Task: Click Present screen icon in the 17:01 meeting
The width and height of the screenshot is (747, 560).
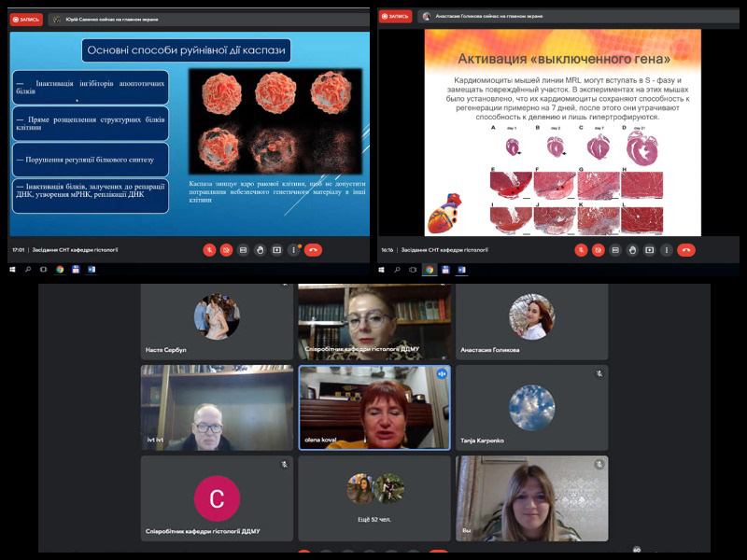Action: tap(276, 250)
